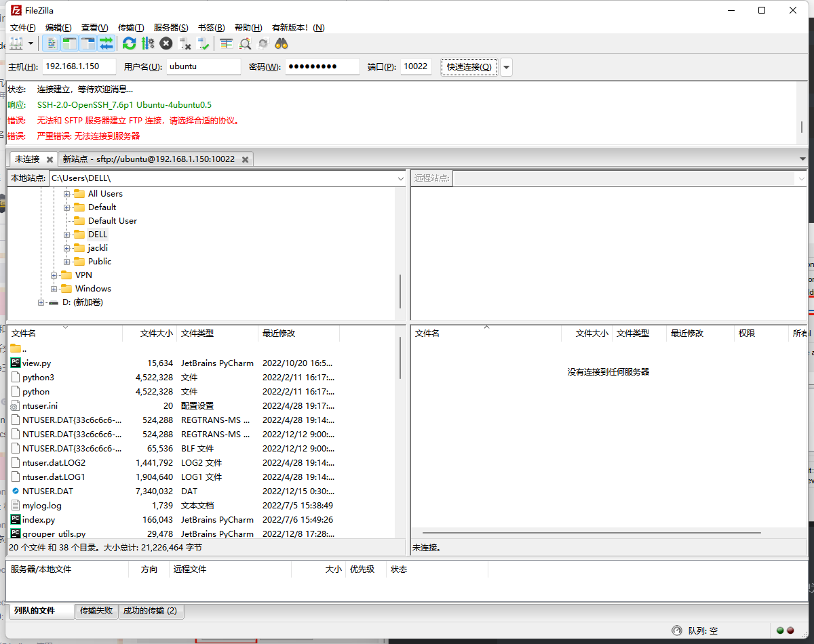The width and height of the screenshot is (814, 644).
Task: Click the PyCharm icon of index.py
Action: click(16, 519)
